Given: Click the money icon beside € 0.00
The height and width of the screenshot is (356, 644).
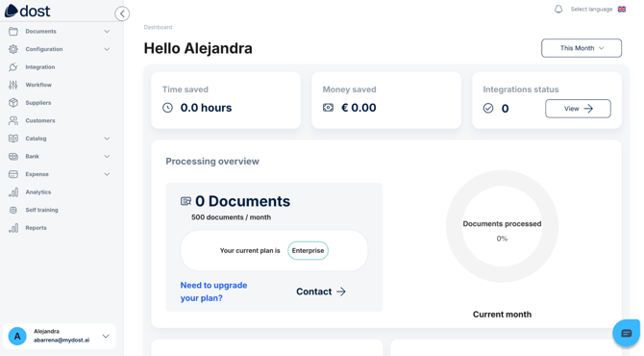Looking at the screenshot, I should click(x=328, y=108).
